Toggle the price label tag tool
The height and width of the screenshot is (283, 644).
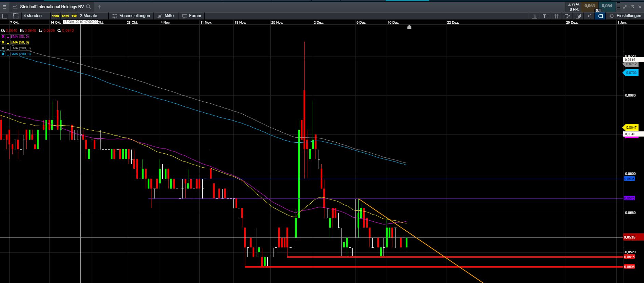click(x=600, y=16)
